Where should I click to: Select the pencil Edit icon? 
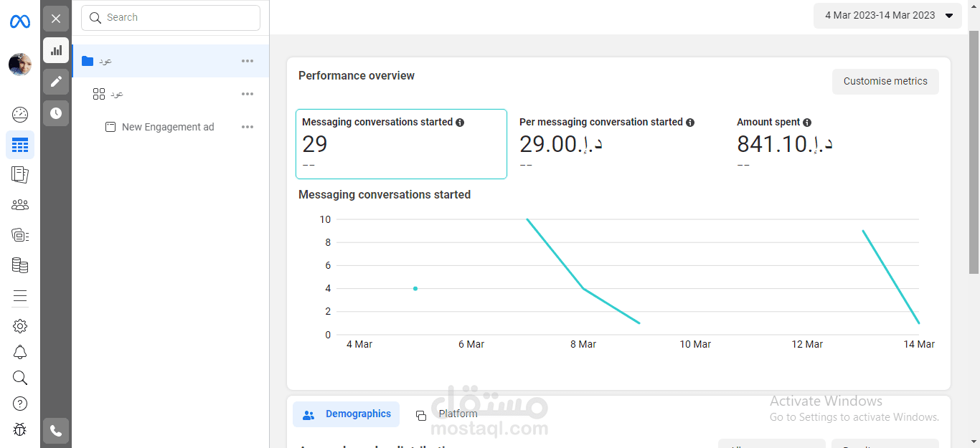tap(56, 82)
